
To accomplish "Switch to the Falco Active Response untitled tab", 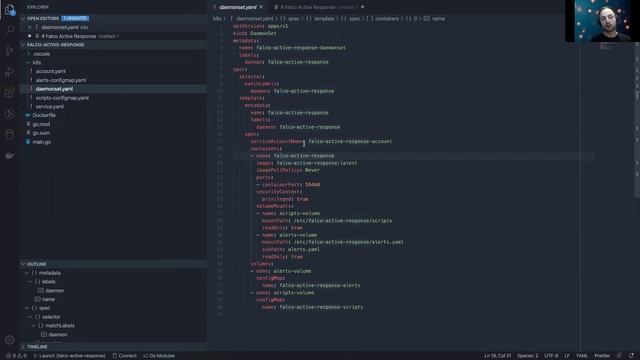I will point(318,7).
